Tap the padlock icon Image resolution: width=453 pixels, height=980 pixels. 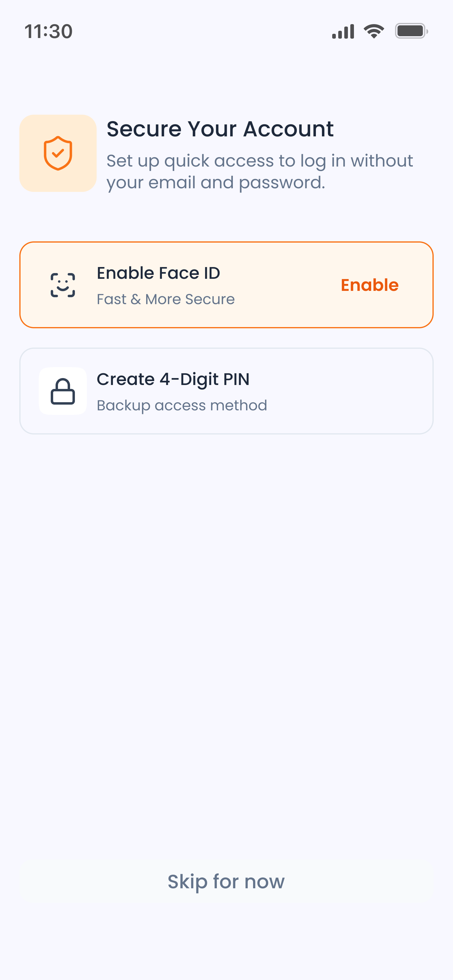point(63,391)
